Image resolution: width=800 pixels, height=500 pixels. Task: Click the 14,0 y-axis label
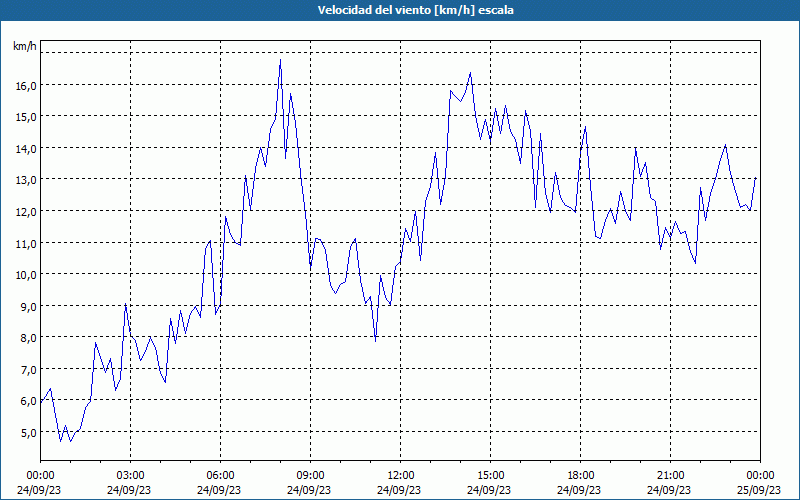coord(26,148)
